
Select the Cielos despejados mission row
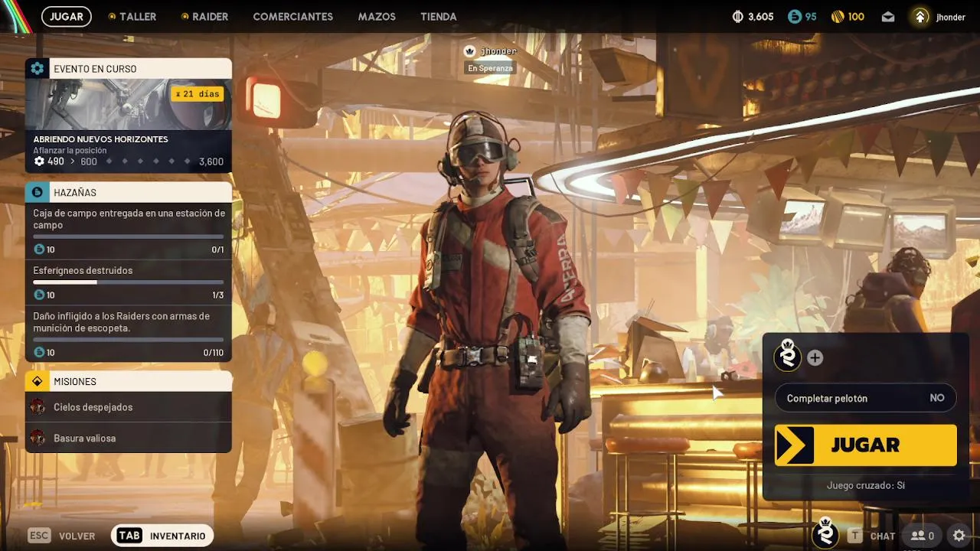[x=129, y=407]
